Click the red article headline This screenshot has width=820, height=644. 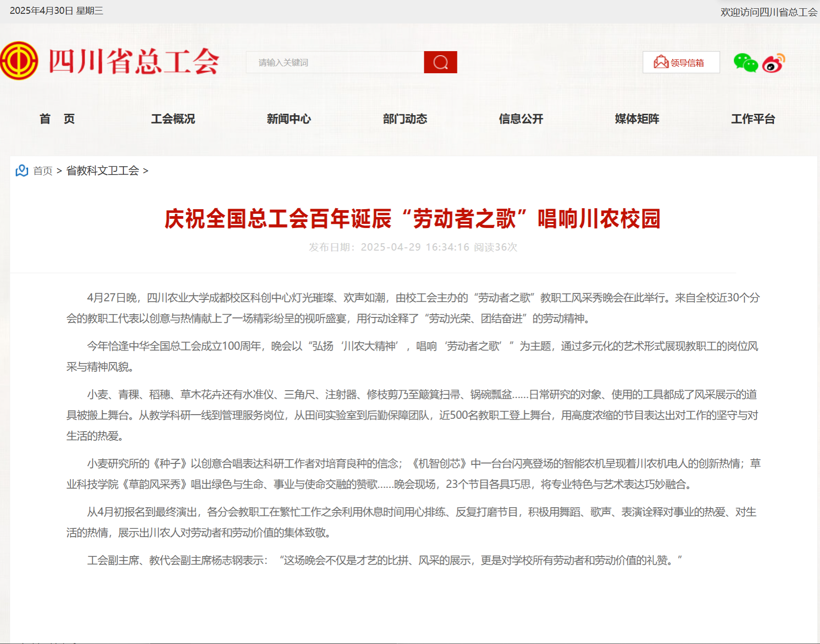pyautogui.click(x=413, y=218)
